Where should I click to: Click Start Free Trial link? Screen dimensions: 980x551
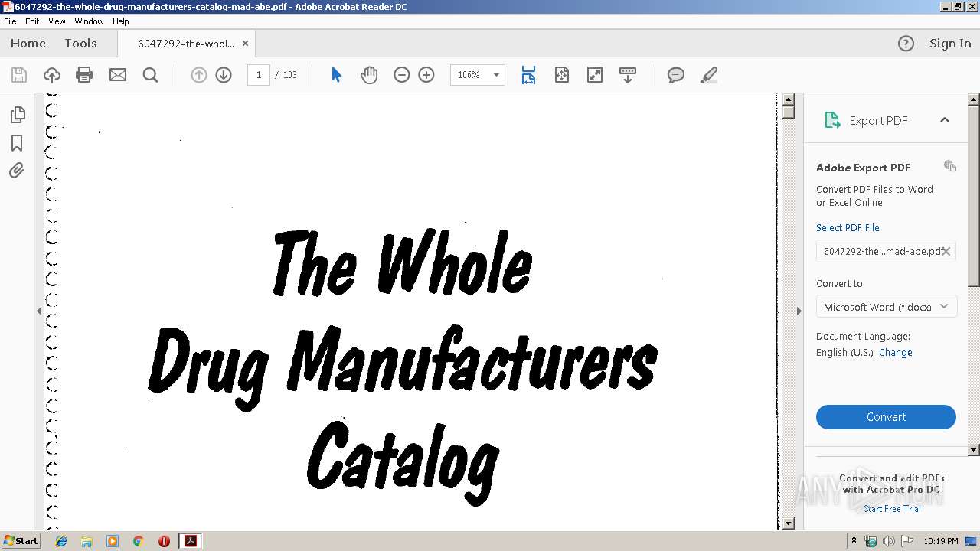click(892, 509)
